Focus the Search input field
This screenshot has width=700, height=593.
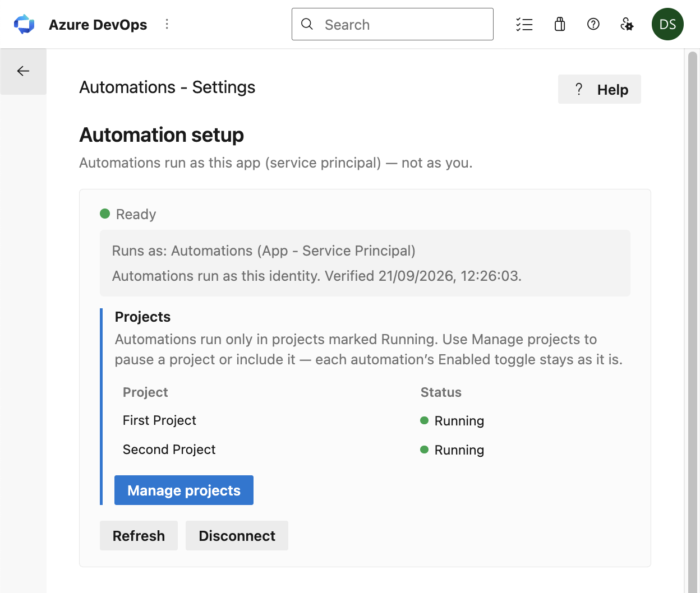pos(393,24)
